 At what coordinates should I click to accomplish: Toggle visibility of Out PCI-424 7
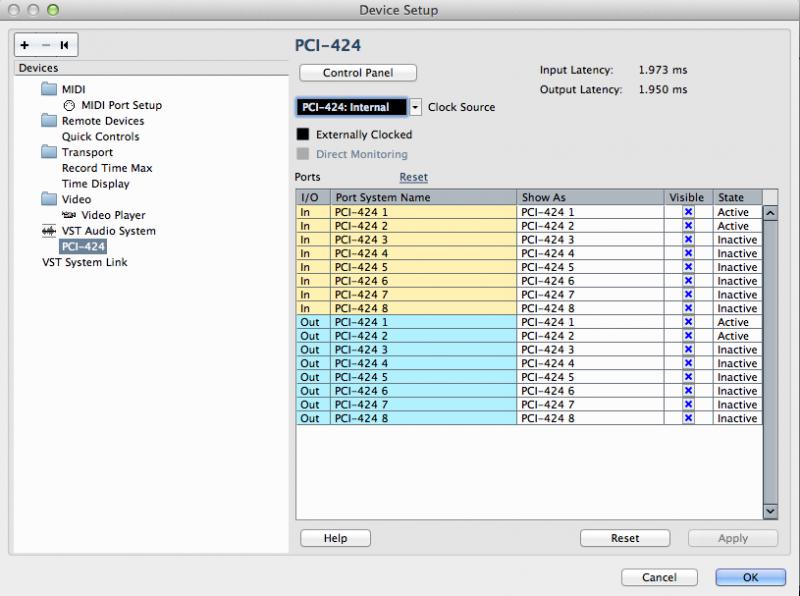688,405
